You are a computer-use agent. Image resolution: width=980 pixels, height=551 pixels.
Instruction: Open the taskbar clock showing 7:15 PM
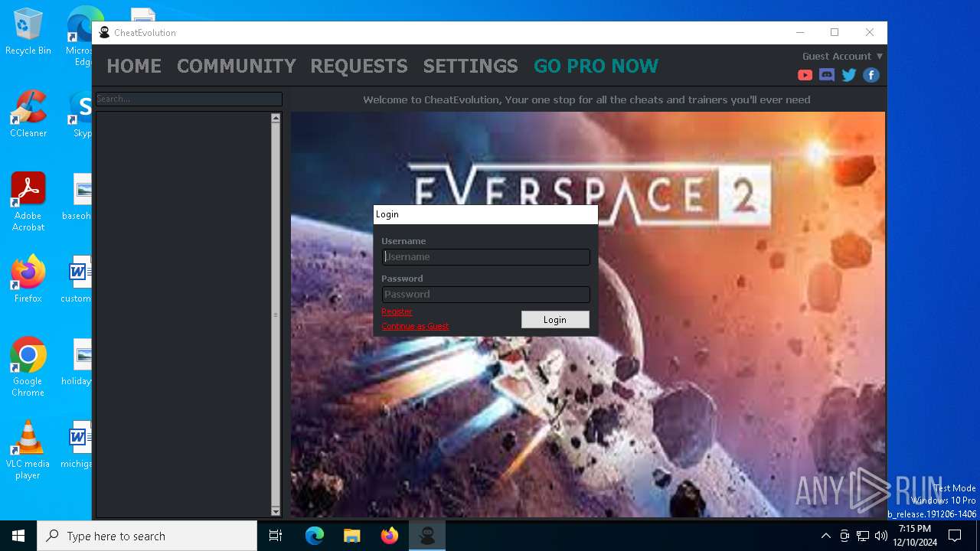coord(915,536)
